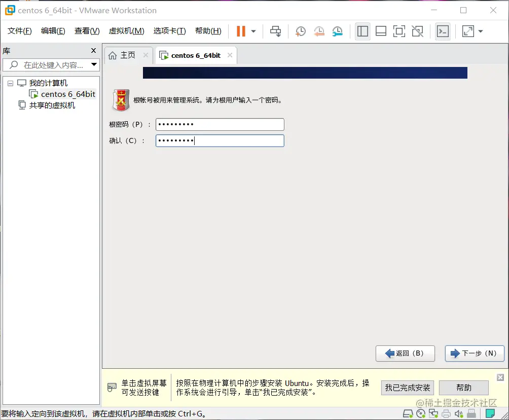Toggle the console view toolbar button
509x420 pixels.
(x=443, y=31)
